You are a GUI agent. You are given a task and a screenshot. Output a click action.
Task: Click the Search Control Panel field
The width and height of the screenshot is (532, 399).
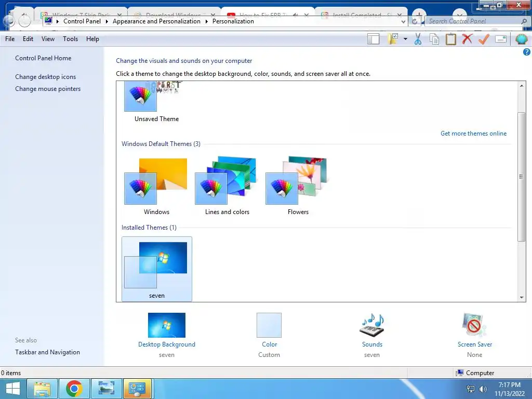pos(473,21)
